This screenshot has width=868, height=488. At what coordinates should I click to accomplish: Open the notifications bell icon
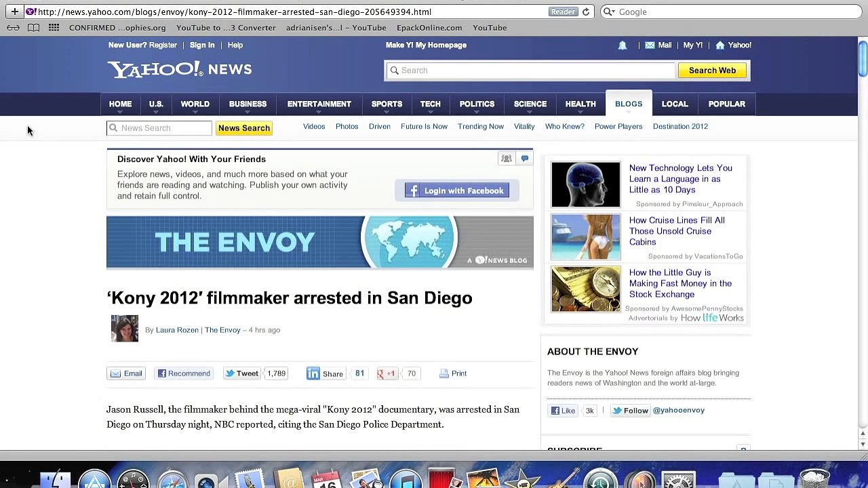[x=622, y=45]
